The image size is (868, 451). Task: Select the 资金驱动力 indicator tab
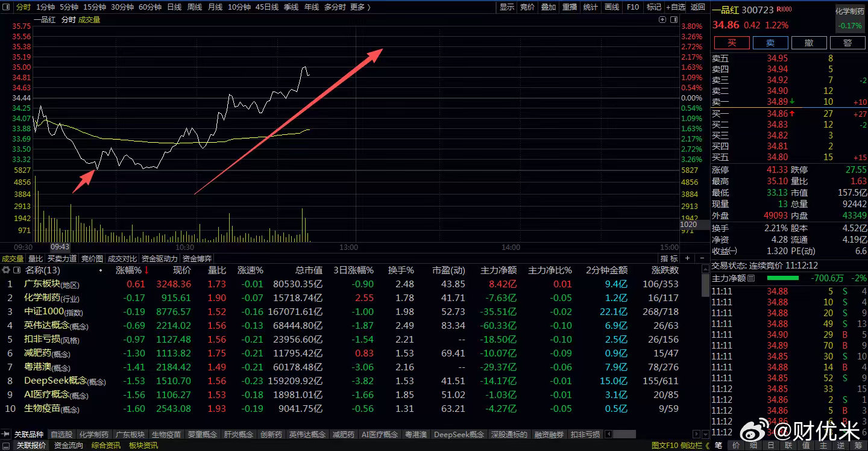point(160,258)
